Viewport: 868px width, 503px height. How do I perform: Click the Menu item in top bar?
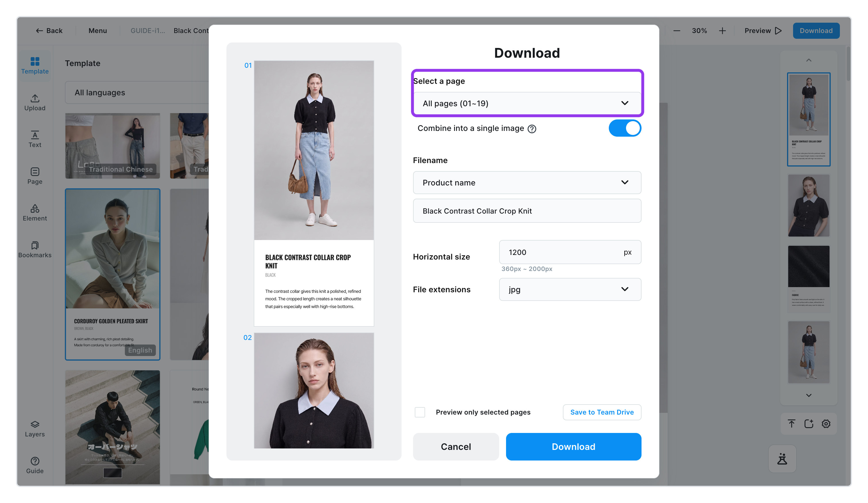tap(98, 31)
